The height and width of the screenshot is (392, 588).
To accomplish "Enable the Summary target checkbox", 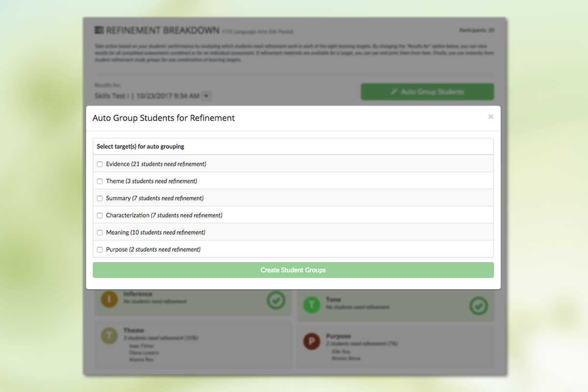I will tap(100, 198).
